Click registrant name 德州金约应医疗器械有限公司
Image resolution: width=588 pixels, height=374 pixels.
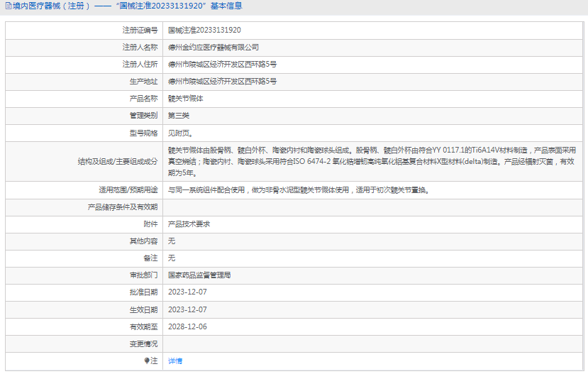[x=213, y=48]
